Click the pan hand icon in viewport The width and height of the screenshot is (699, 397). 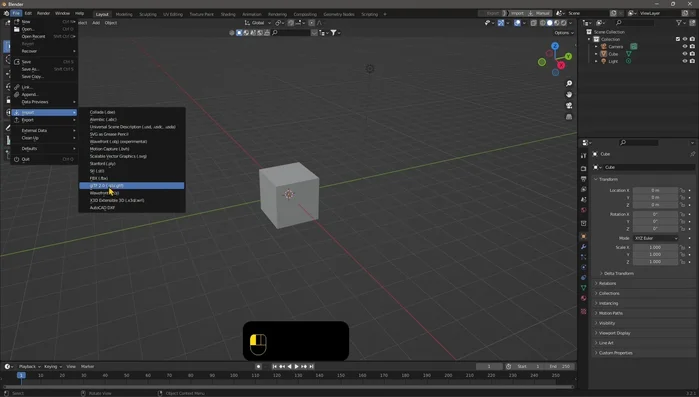point(569,94)
